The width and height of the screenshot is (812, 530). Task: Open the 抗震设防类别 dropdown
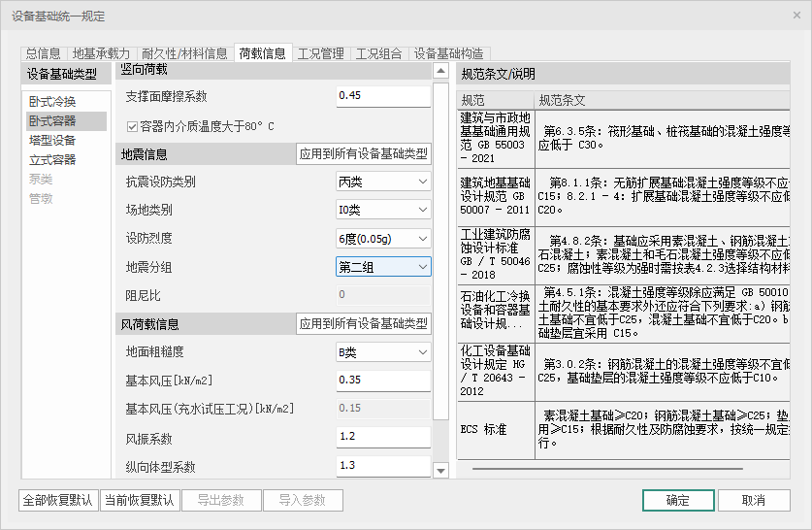(x=383, y=182)
